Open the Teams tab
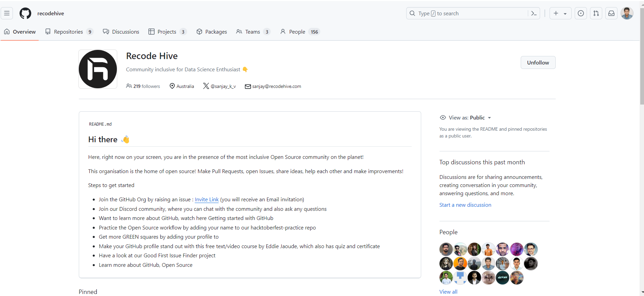The image size is (644, 296). (x=253, y=32)
